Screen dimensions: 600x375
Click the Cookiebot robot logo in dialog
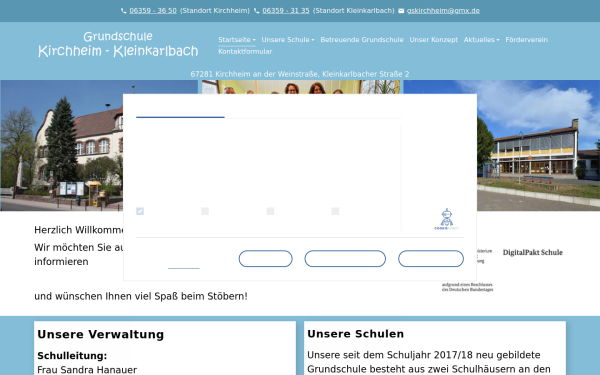tap(447, 219)
